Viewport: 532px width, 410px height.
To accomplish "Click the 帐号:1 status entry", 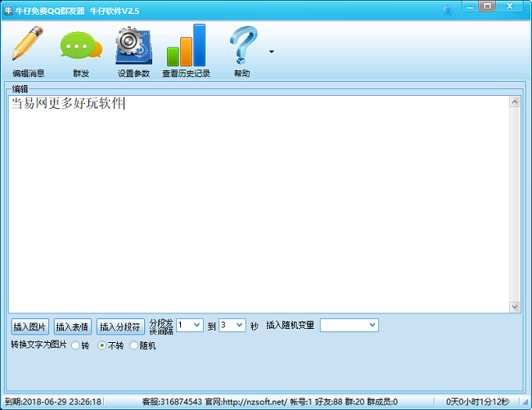I will pyautogui.click(x=301, y=402).
